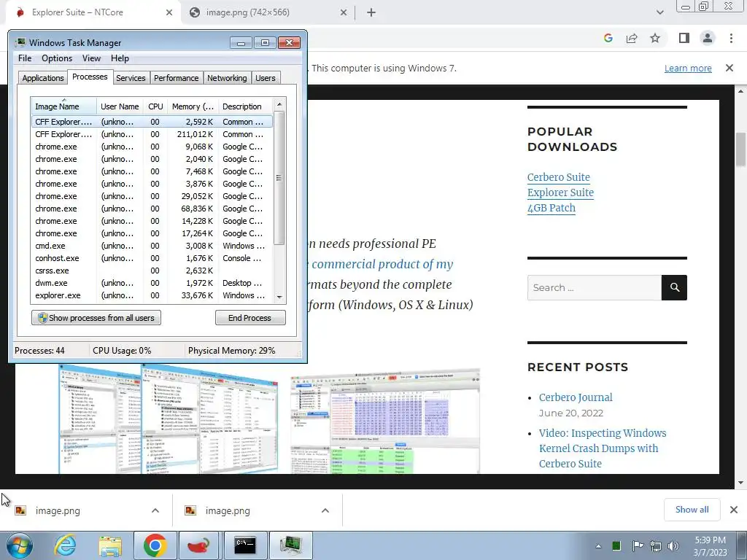Expand the Chrome tab search chevron
This screenshot has width=747, height=560.
[659, 12]
